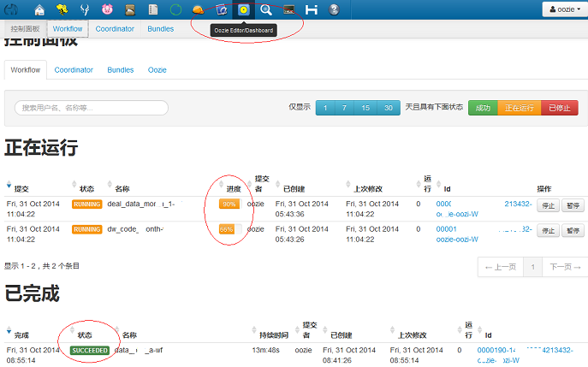Click the 13m:48s duration cell
Screen dimensions: 588x367
pyautogui.click(x=266, y=350)
